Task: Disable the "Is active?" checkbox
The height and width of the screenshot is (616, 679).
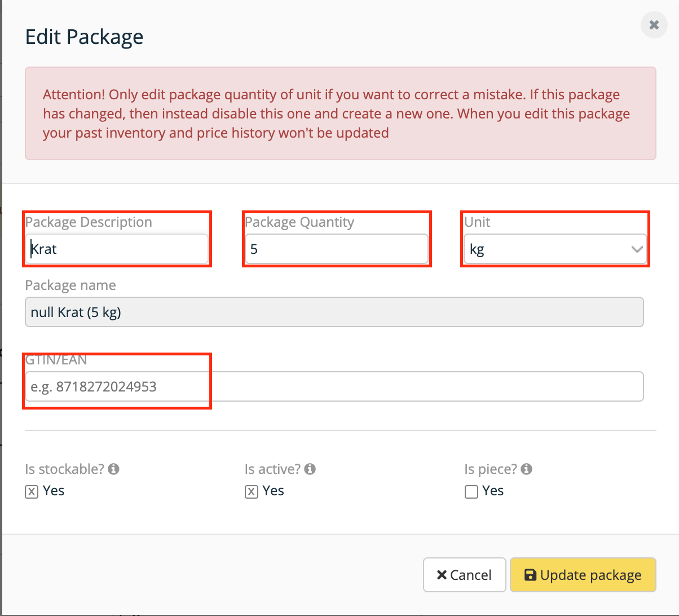Action: [251, 492]
